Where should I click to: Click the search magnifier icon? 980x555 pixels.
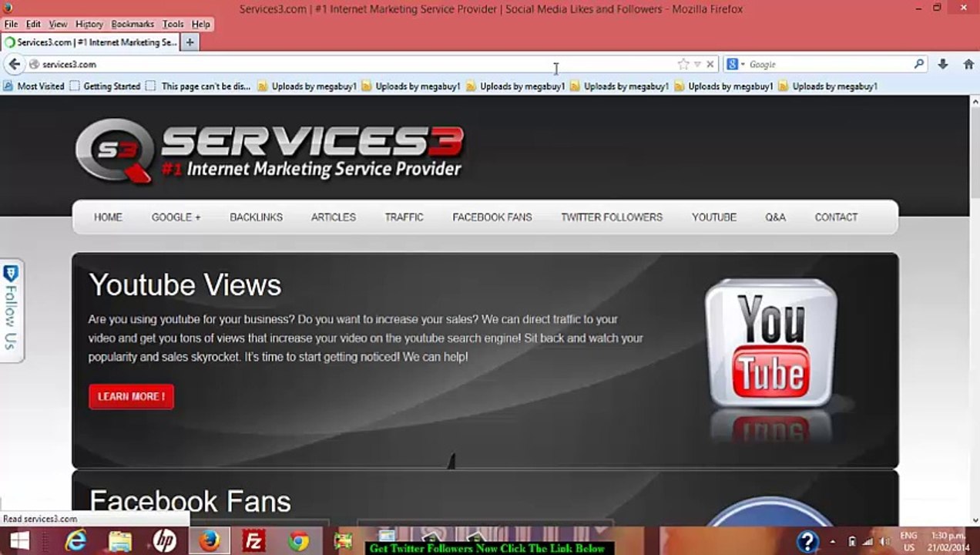click(918, 65)
